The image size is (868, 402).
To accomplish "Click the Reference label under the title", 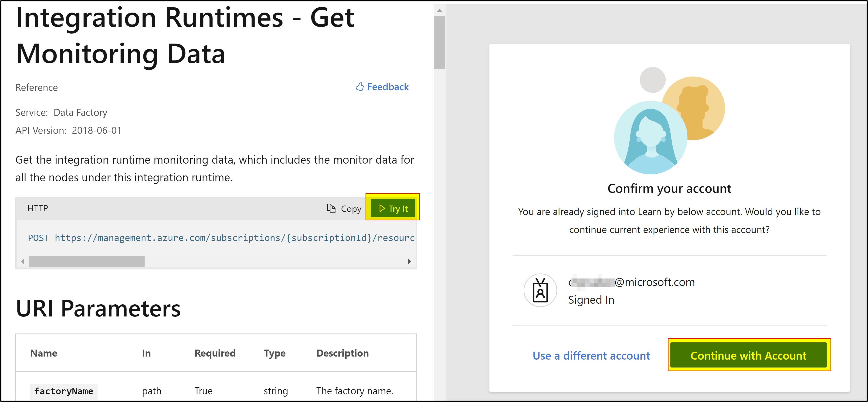I will (36, 88).
